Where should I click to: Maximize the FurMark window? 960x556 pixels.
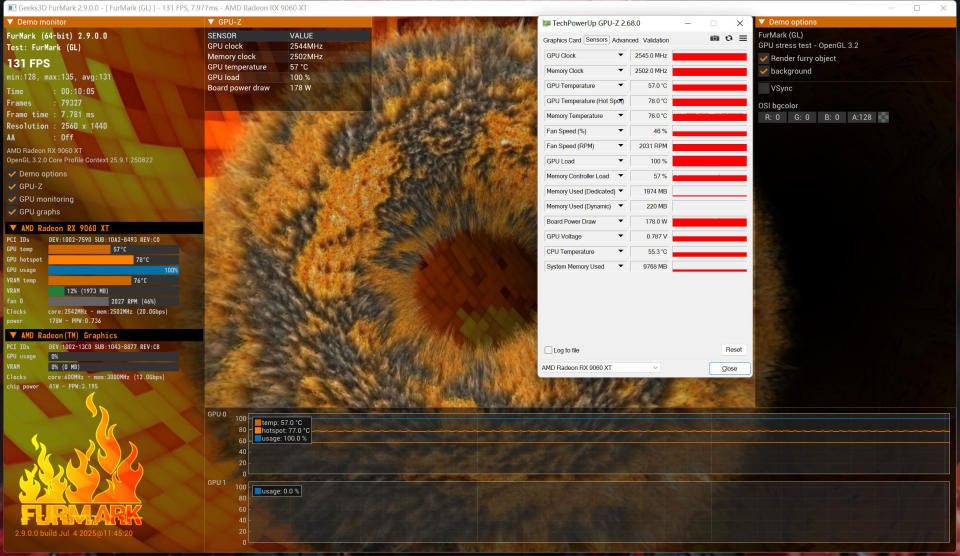917,8
